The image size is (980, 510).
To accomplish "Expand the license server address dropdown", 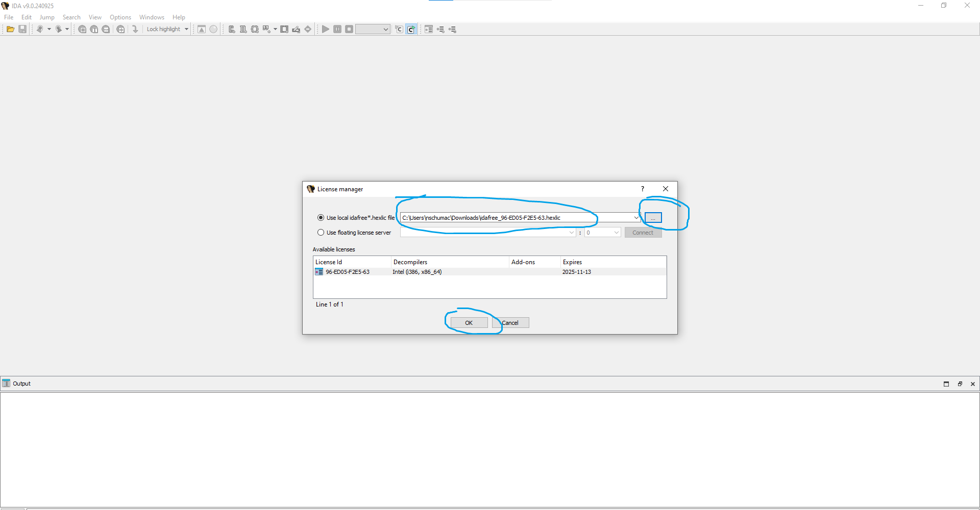I will point(571,233).
